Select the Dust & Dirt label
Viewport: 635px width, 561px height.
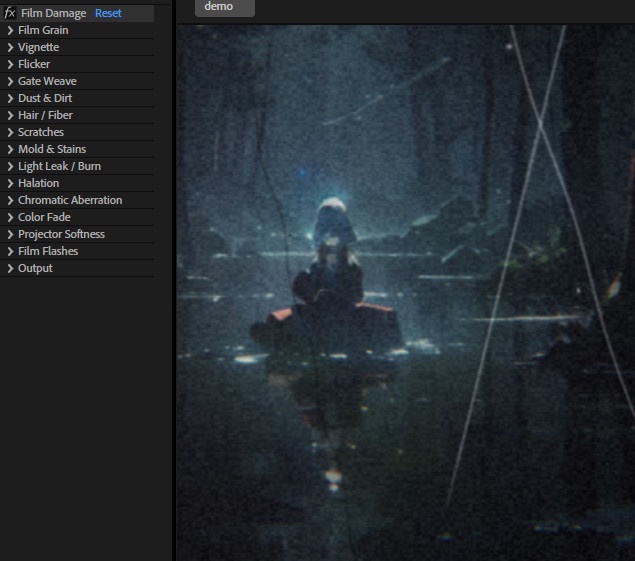45,98
